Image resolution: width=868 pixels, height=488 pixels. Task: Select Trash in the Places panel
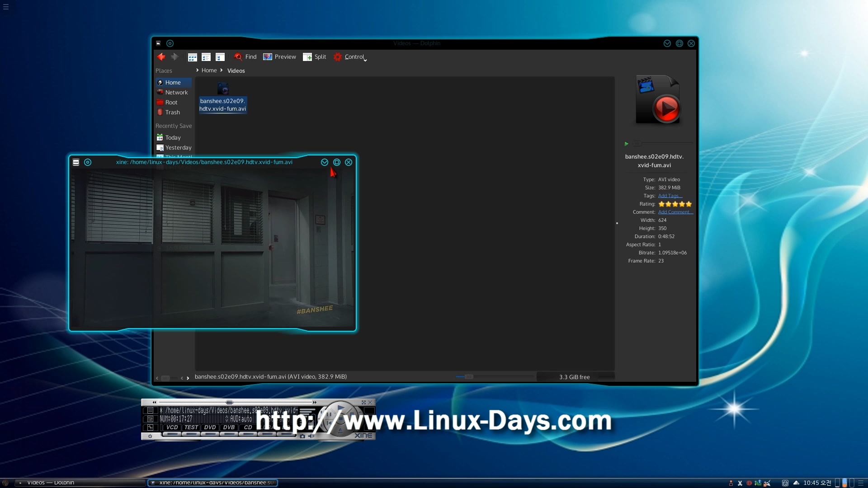click(174, 113)
